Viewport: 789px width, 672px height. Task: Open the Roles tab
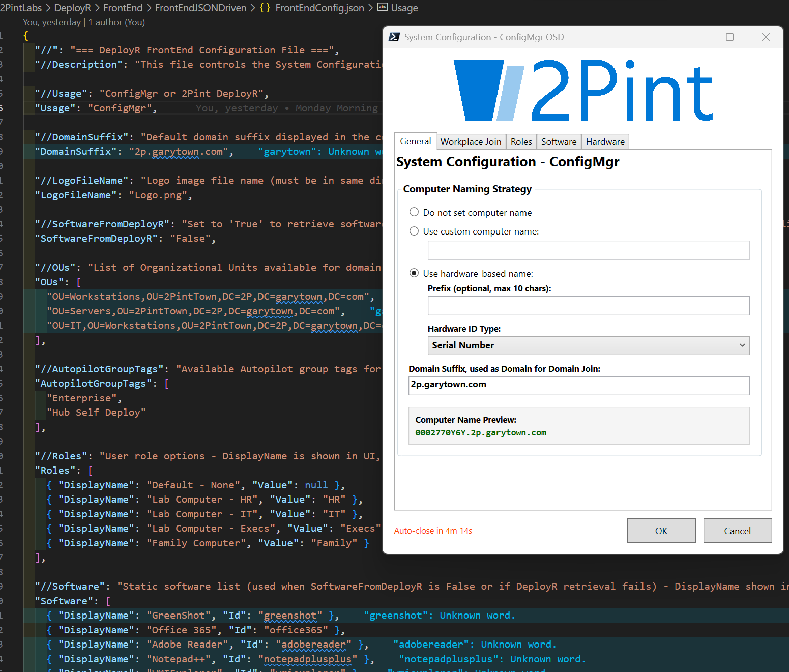coord(521,142)
